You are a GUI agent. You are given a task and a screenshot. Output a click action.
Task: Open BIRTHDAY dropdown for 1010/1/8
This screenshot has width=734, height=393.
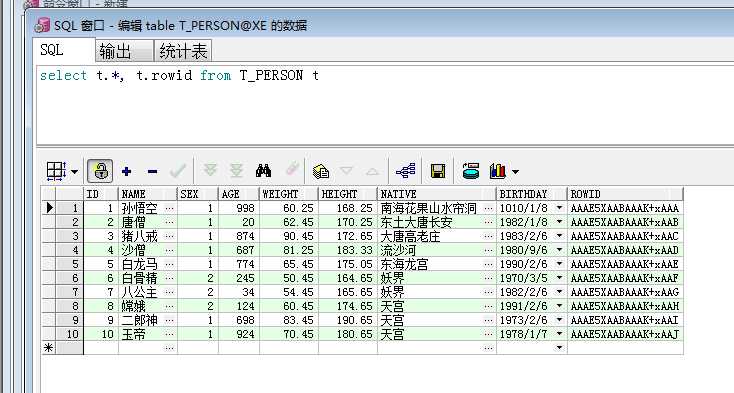[559, 208]
